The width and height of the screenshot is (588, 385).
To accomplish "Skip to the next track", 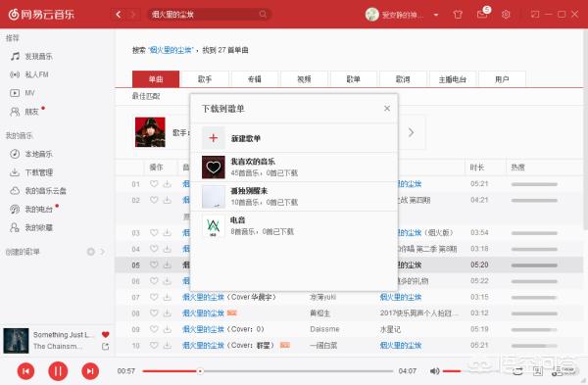I will [90, 371].
